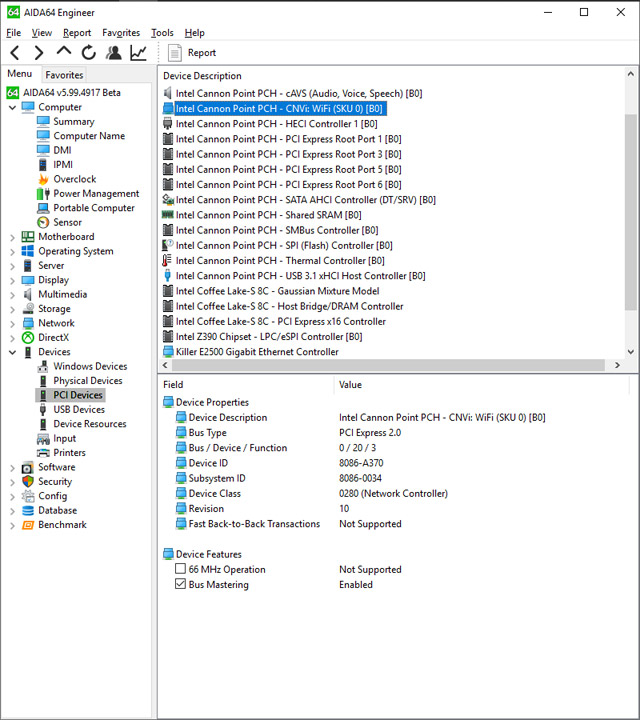Select the Sensor icon in tree
The width and height of the screenshot is (640, 720).
pyautogui.click(x=43, y=222)
